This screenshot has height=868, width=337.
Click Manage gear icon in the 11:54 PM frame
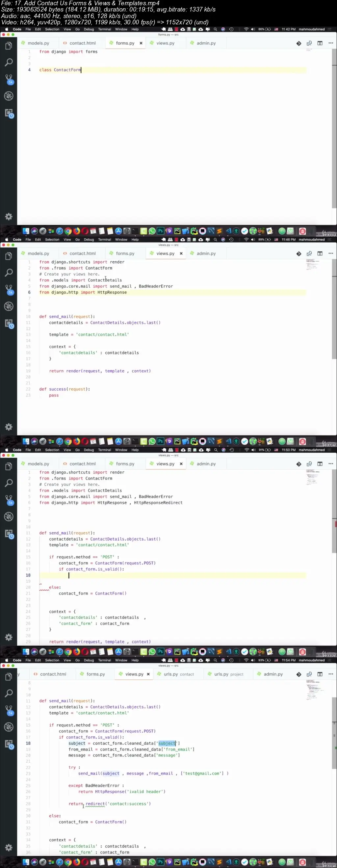(x=9, y=848)
